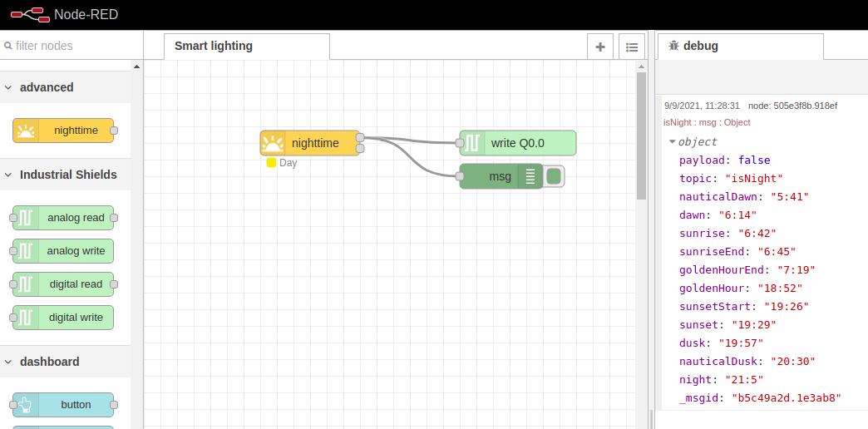Click the dusk "19:57" entry

point(722,343)
